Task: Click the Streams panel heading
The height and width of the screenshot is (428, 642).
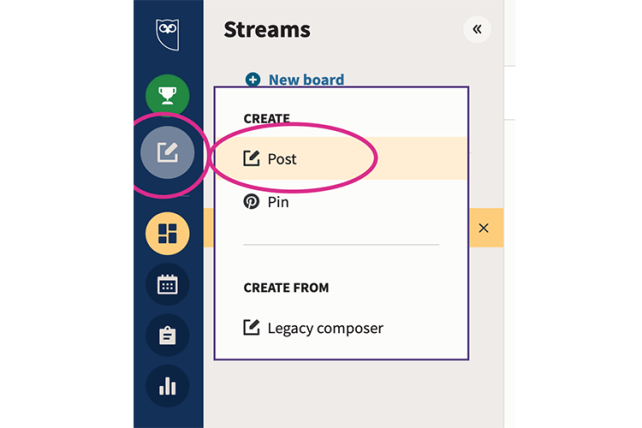Action: [267, 30]
